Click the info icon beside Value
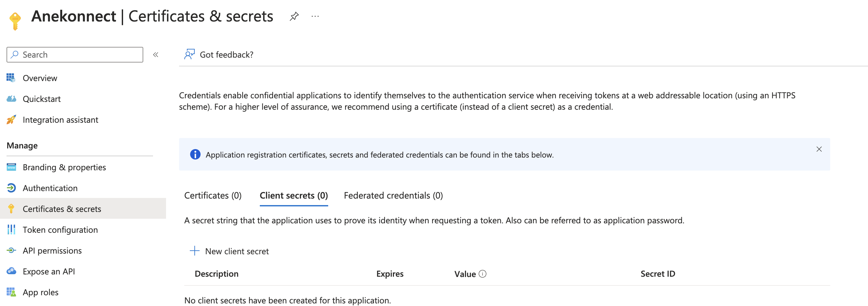The image size is (868, 306). point(483,274)
